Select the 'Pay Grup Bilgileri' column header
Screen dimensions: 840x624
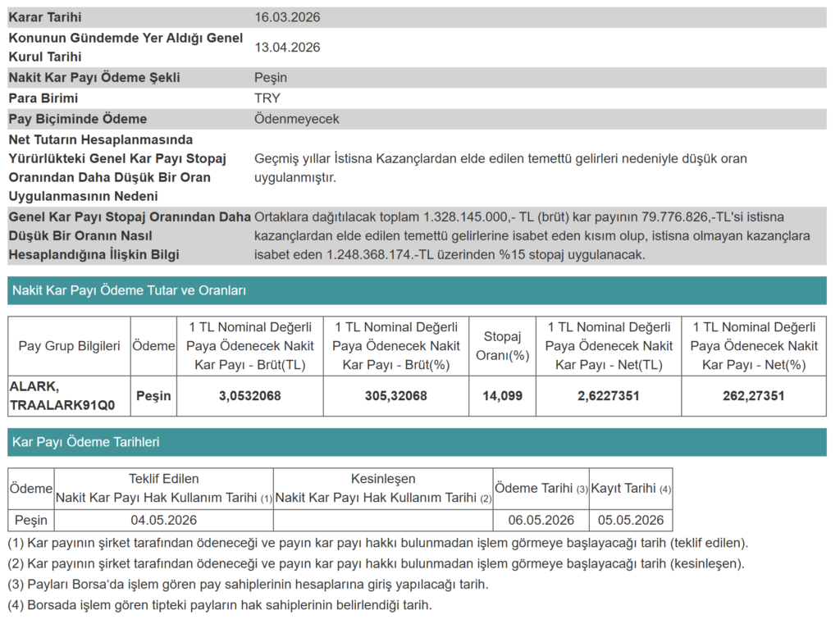pyautogui.click(x=69, y=346)
